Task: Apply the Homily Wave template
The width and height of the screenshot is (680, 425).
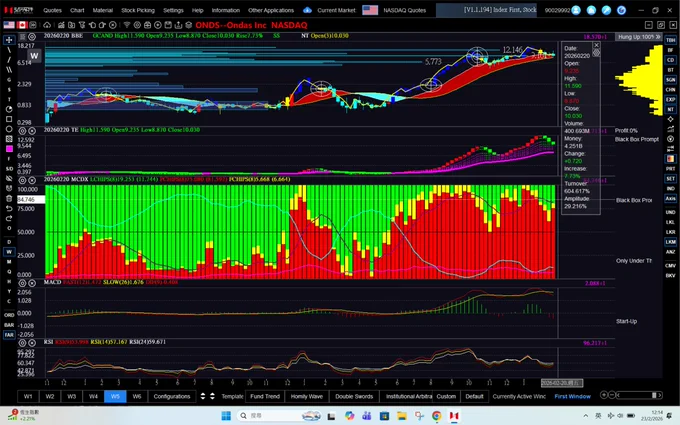Action: (307, 396)
